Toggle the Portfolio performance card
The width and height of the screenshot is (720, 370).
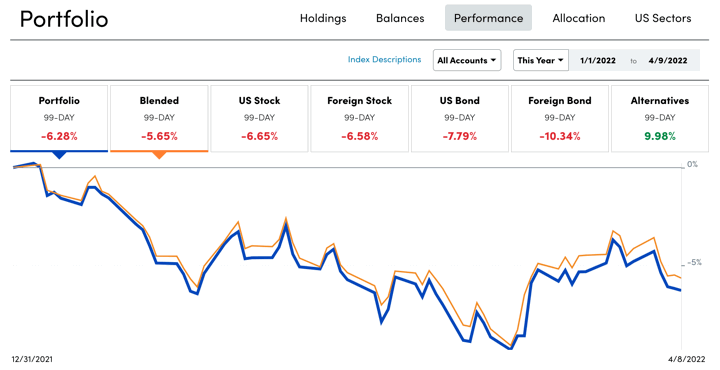[x=59, y=118]
